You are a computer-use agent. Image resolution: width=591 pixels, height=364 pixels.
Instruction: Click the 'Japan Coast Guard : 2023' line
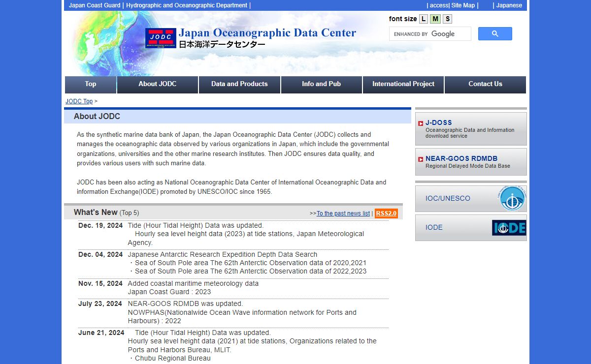(x=169, y=292)
